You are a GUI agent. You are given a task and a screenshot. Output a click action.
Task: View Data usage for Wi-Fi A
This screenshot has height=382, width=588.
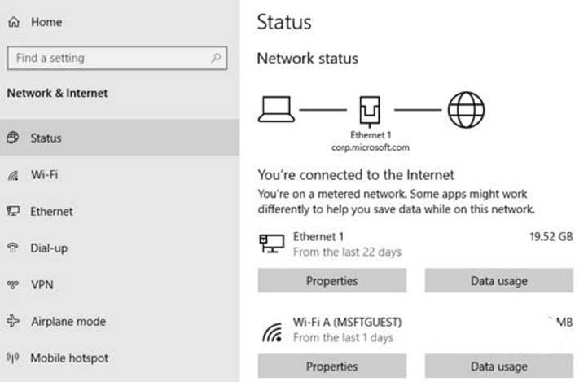click(498, 367)
